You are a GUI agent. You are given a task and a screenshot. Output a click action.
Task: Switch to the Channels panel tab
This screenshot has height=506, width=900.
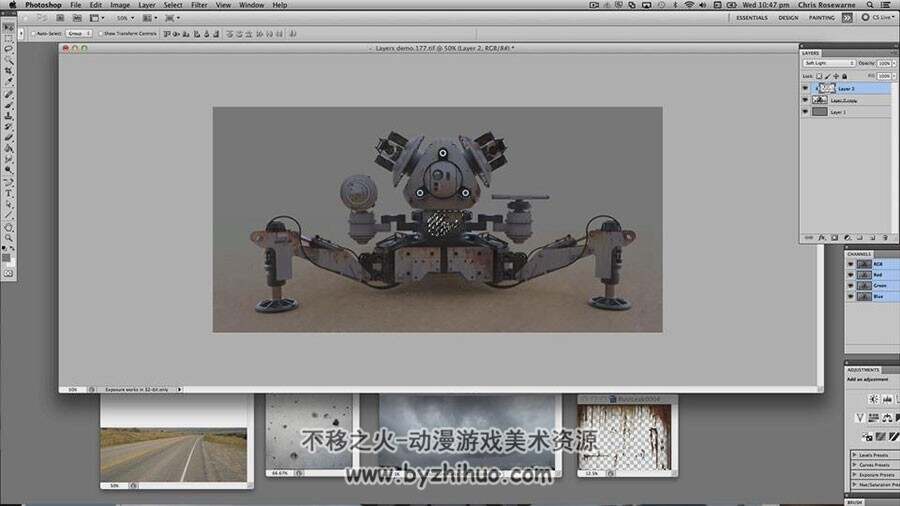[859, 254]
